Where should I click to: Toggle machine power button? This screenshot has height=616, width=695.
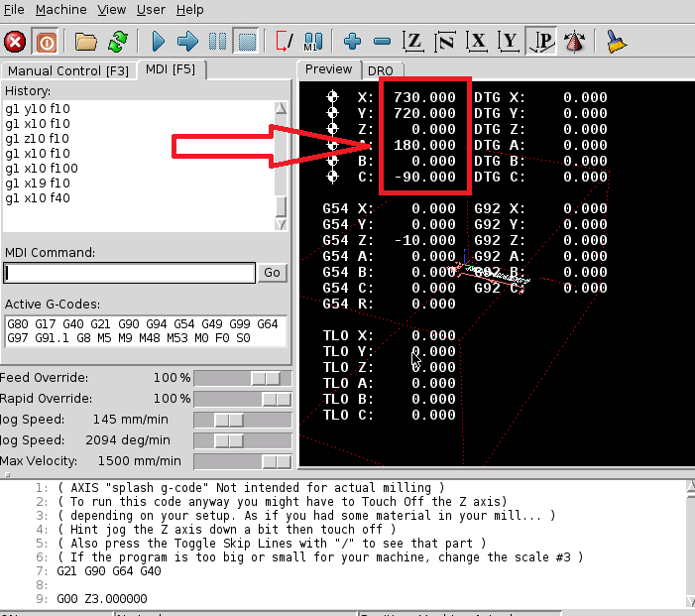(46, 42)
